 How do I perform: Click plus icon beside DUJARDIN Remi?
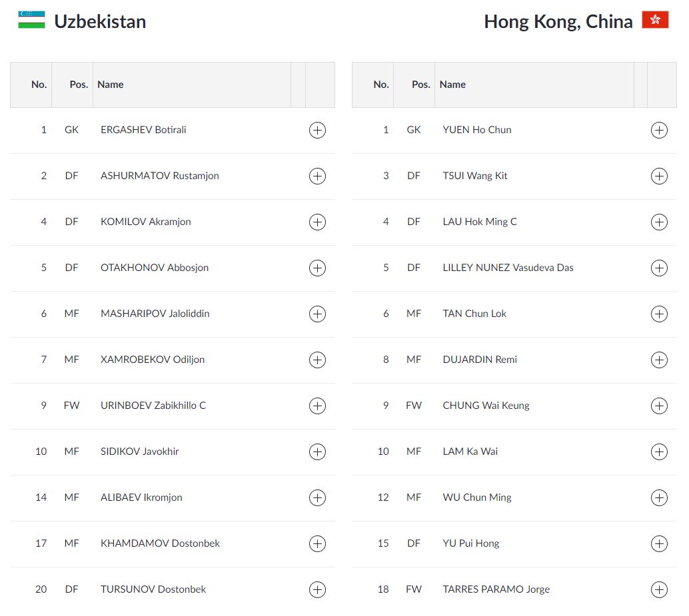(658, 360)
